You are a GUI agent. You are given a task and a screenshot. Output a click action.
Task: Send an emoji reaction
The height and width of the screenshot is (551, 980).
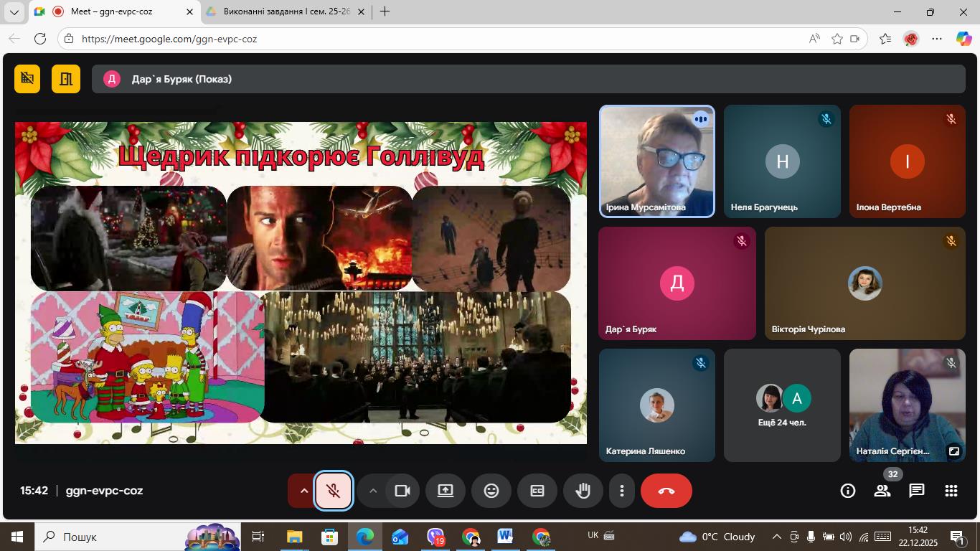tap(491, 491)
